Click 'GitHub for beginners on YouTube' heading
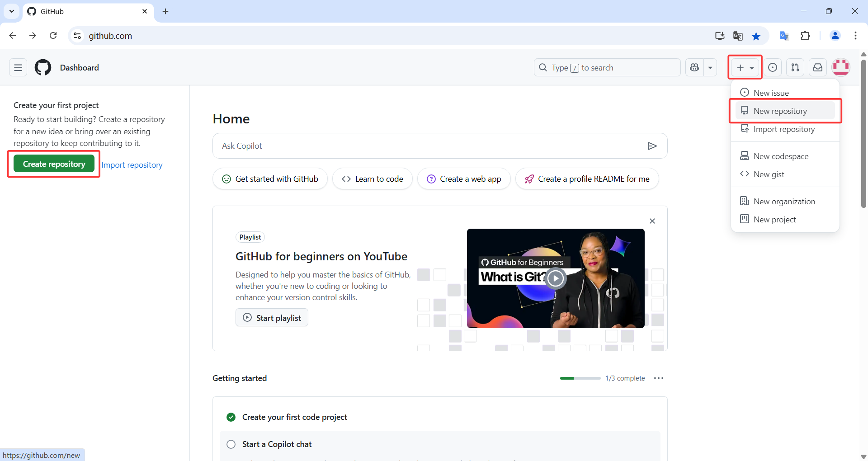This screenshot has height=461, width=868. [321, 256]
